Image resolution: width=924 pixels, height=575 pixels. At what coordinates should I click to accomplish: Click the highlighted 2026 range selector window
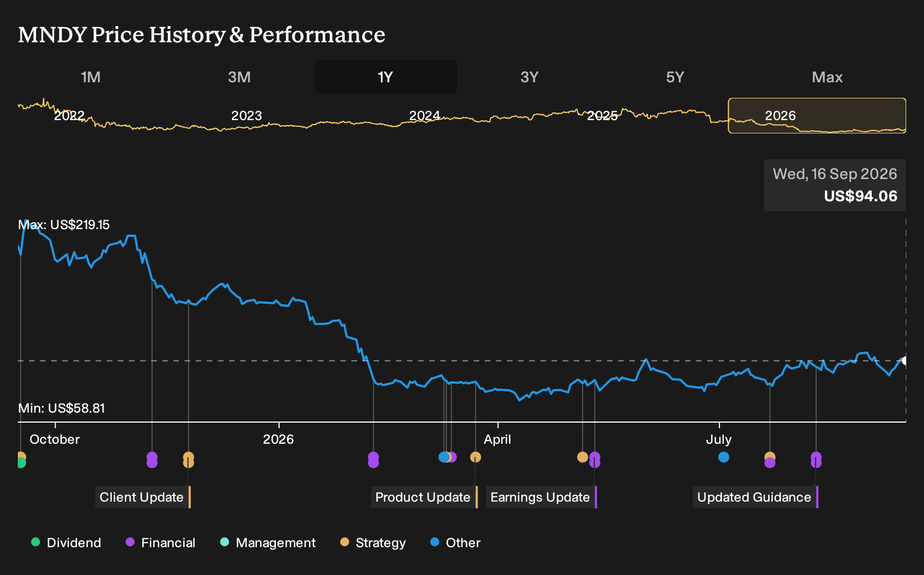[817, 116]
